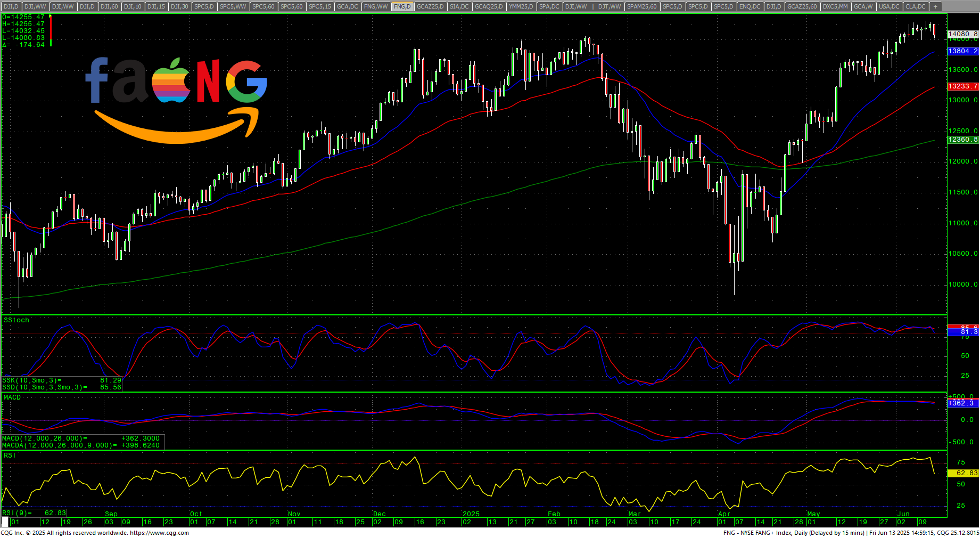Click the Apr label on time axis
This screenshot has width=980, height=537.
pos(724,514)
